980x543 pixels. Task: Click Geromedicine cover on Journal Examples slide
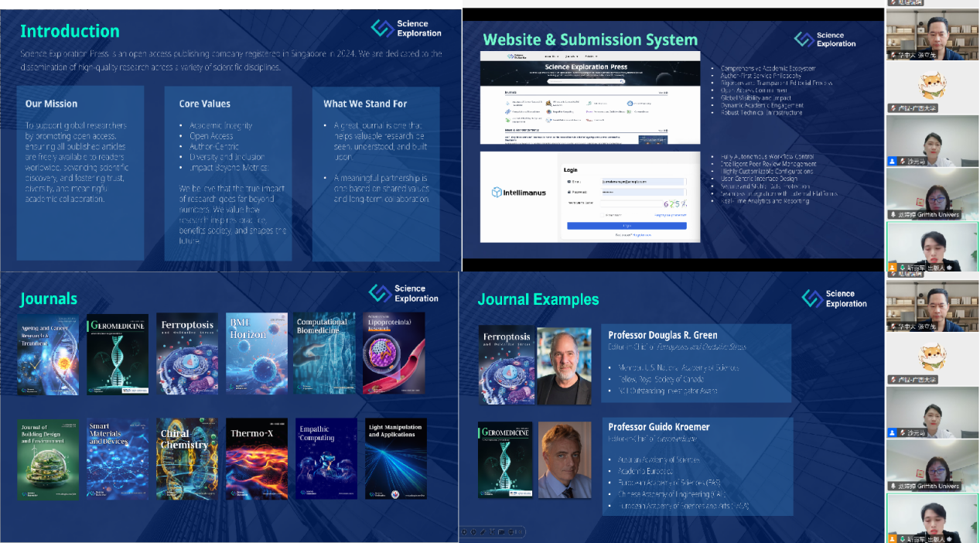pyautogui.click(x=506, y=459)
